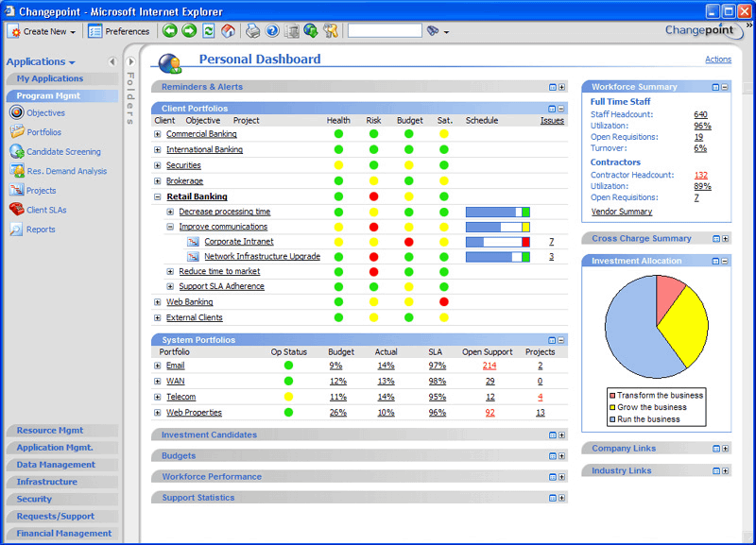
Task: Collapse the Improve communications objective
Action: (170, 227)
